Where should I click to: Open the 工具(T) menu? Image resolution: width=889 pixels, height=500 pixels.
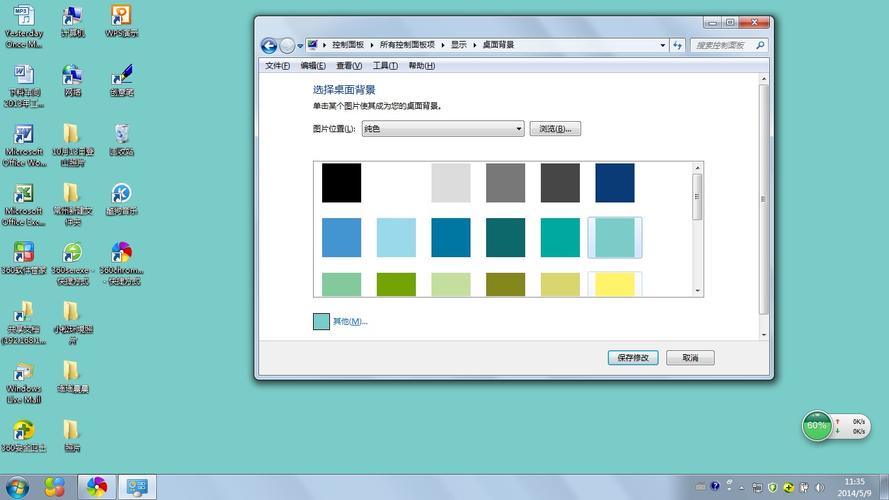[385, 66]
